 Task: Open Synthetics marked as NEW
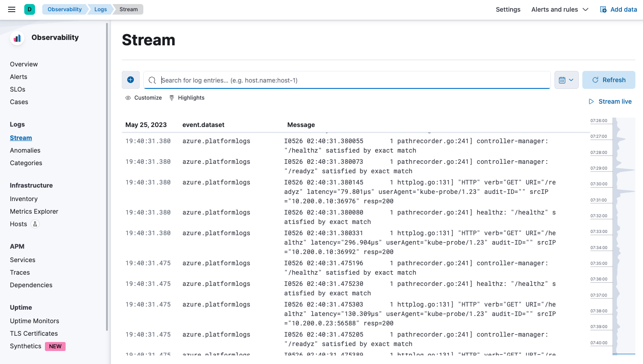point(25,346)
